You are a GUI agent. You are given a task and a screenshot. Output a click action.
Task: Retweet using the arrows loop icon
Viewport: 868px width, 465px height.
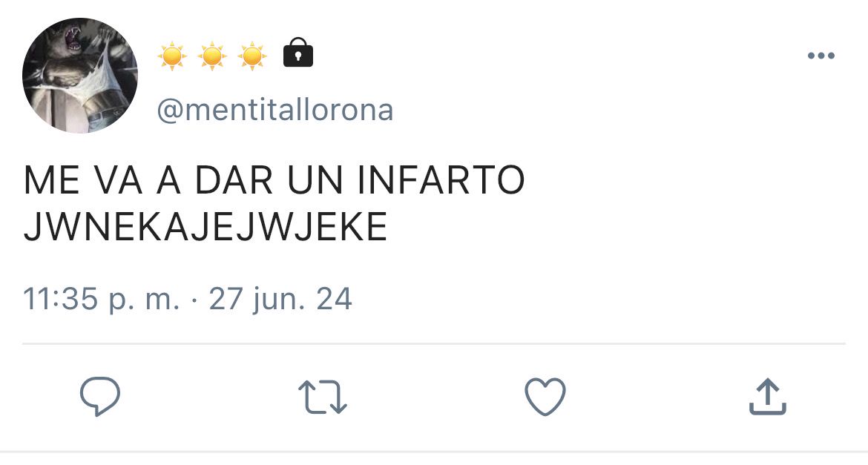coord(323,397)
